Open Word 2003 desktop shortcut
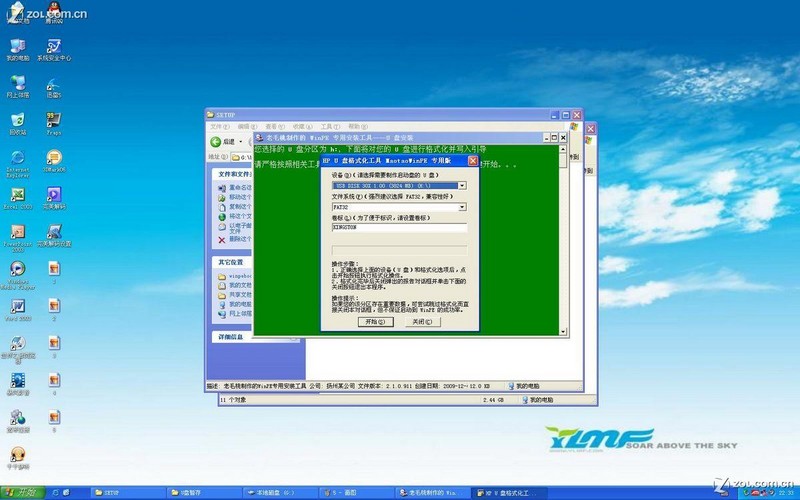Image resolution: width=800 pixels, height=500 pixels. [18, 310]
